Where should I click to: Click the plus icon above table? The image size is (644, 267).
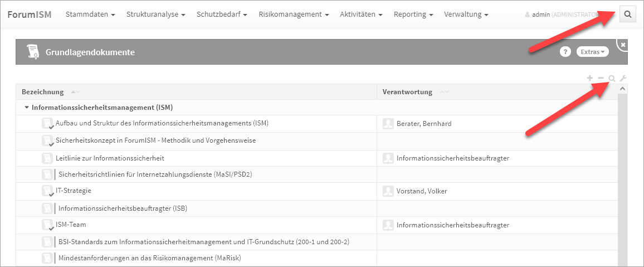point(590,79)
